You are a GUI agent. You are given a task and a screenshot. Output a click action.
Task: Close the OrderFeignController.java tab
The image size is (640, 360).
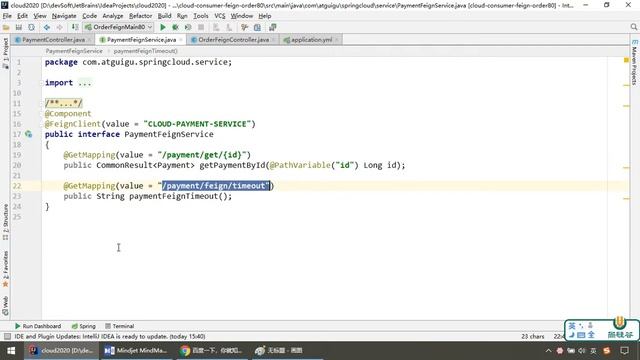[x=273, y=40]
